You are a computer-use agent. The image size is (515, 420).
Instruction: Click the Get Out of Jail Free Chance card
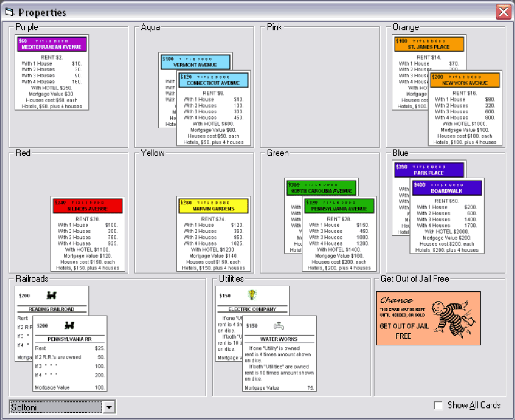[428, 318]
